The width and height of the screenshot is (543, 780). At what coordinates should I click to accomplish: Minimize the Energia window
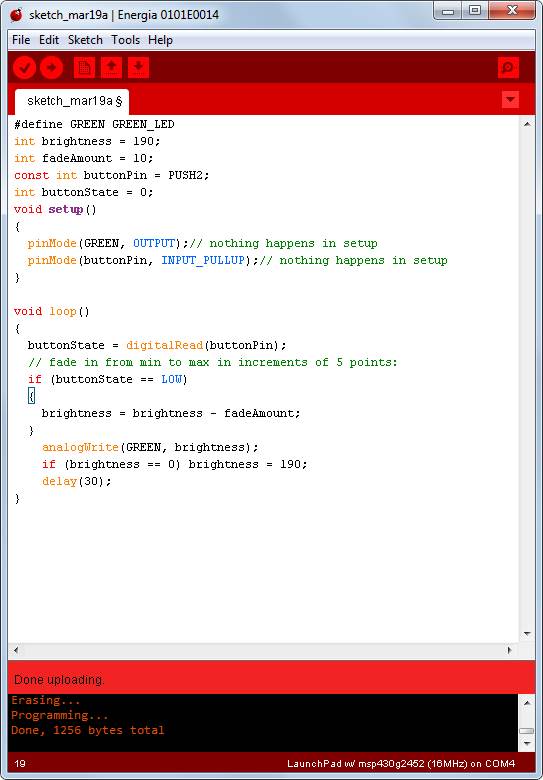click(x=448, y=11)
